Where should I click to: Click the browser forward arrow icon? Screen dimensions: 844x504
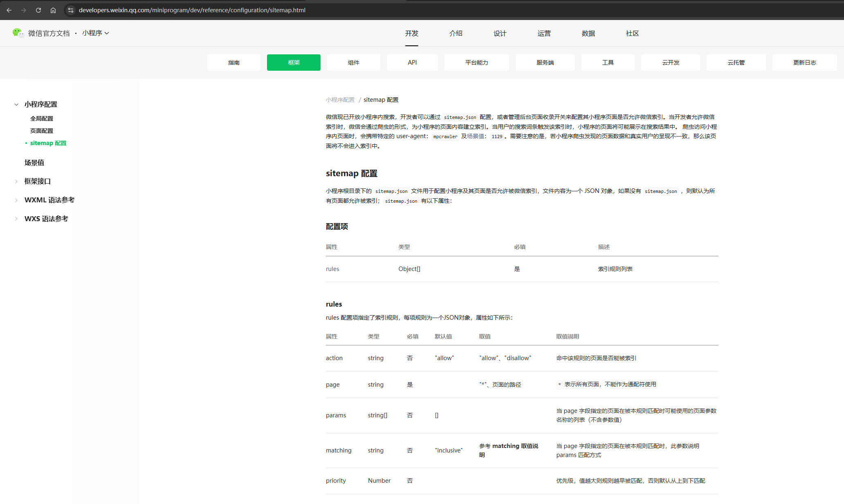[24, 10]
